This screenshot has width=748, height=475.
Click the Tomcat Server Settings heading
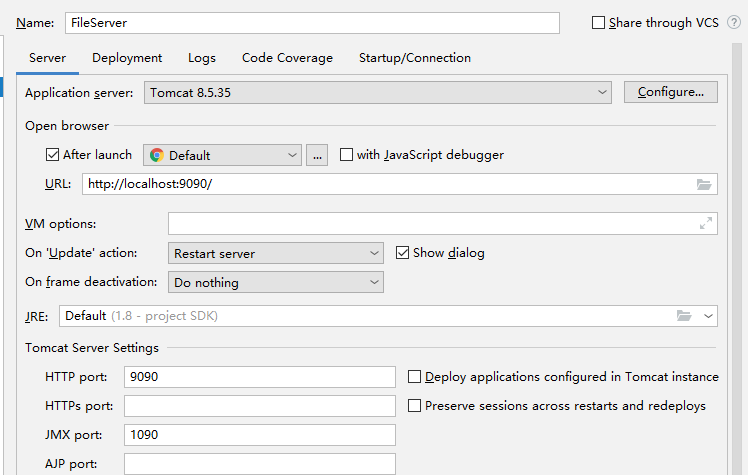[92, 348]
